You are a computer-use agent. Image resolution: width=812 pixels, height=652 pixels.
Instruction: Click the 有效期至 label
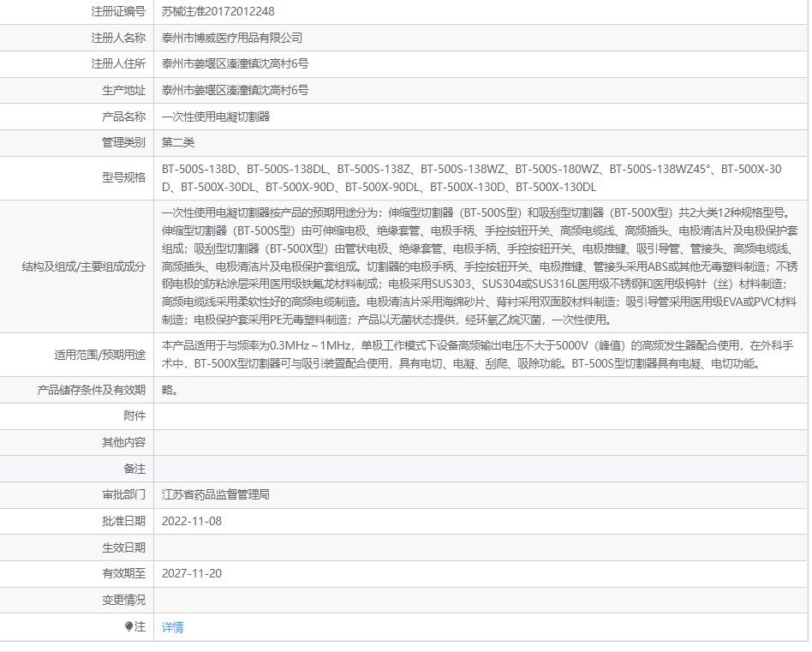click(123, 573)
